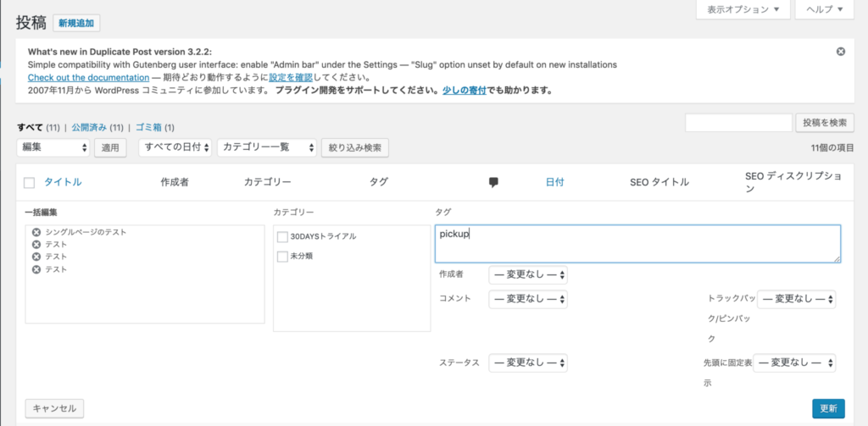Image resolution: width=868 pixels, height=426 pixels.
Task: Expand the すべての日付 date filter
Action: coord(175,147)
